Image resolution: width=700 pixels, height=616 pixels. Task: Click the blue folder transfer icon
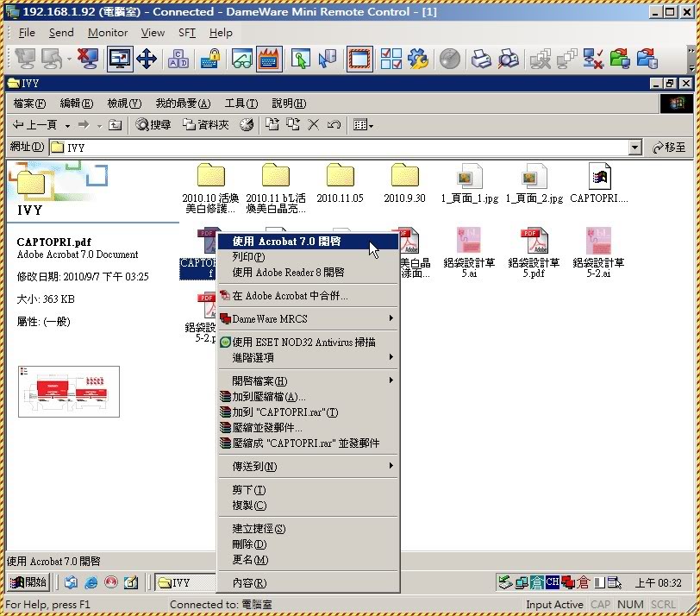point(647,59)
